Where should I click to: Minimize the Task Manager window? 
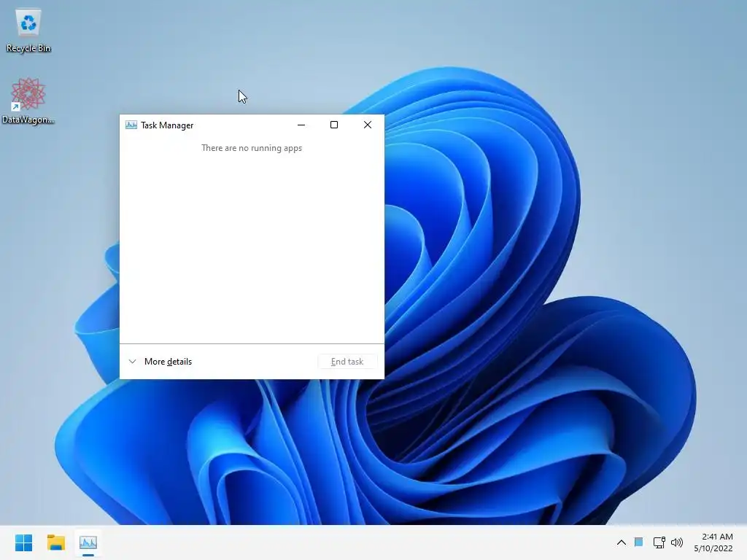click(301, 125)
